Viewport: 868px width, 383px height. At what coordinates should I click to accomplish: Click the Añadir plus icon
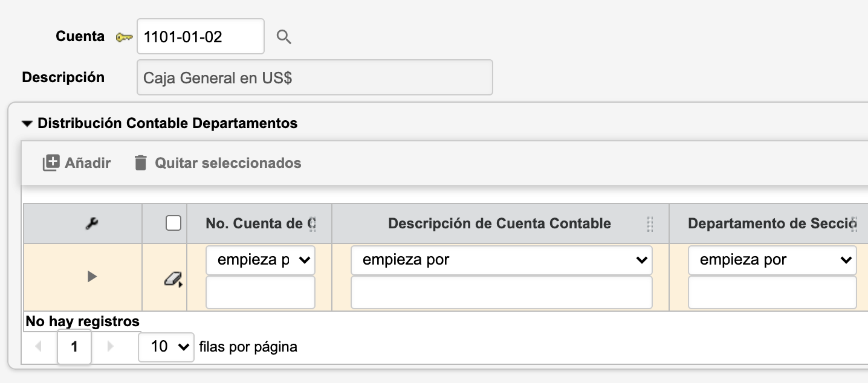(x=51, y=163)
